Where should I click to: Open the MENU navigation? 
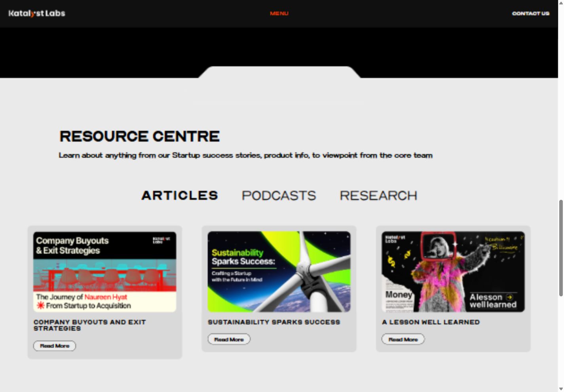279,13
